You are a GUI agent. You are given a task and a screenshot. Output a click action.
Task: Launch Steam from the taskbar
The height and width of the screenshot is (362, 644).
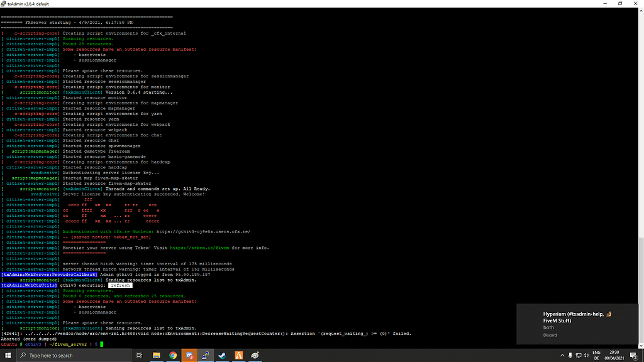221,355
